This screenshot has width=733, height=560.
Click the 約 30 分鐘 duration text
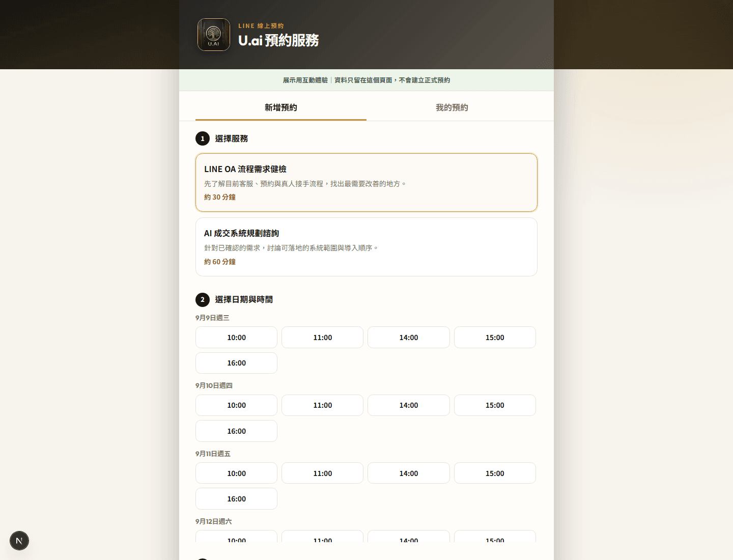(x=220, y=197)
